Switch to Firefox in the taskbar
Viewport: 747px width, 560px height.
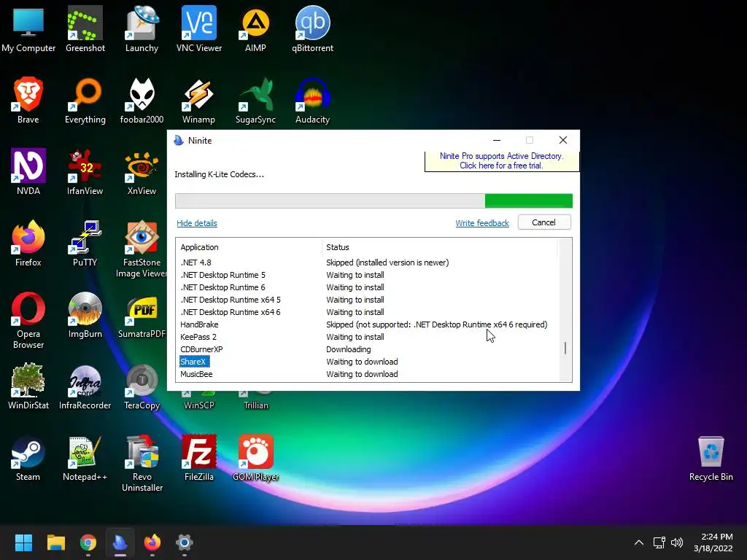pos(152,542)
